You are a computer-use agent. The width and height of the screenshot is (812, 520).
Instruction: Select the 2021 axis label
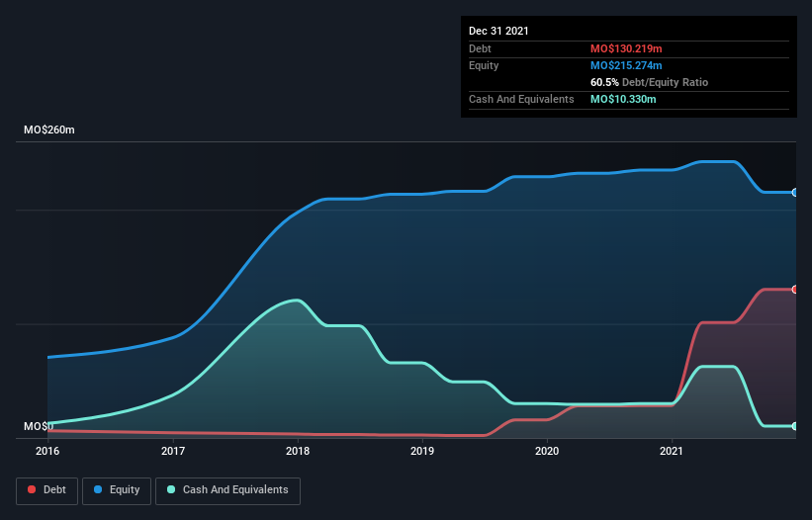[x=672, y=451]
